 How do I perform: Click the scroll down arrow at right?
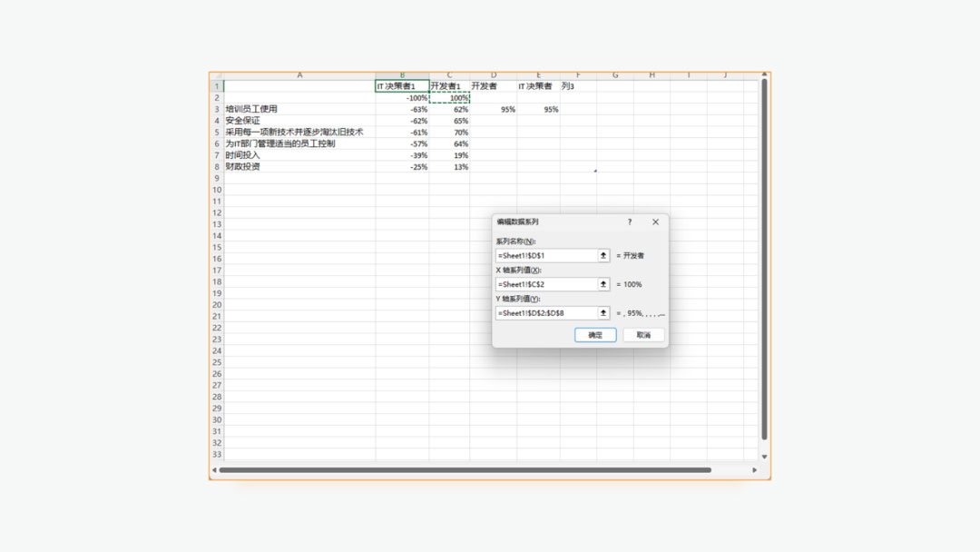(x=764, y=457)
